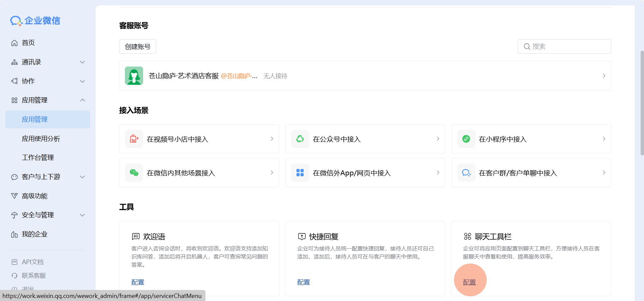The height and width of the screenshot is (301, 644).
Task: Click the 在微信外App/网页中接入 grid icon
Action: [x=300, y=173]
